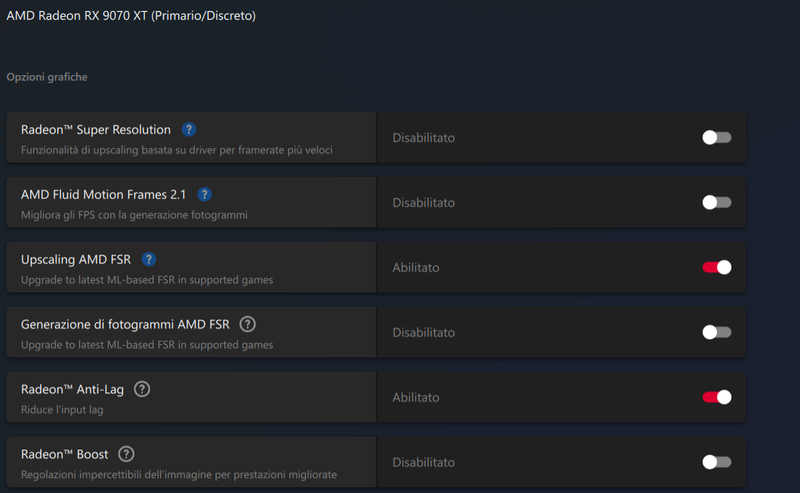Enable Generazione di fotogrammi AMD FSR switch
This screenshot has width=800, height=493.
[716, 333]
